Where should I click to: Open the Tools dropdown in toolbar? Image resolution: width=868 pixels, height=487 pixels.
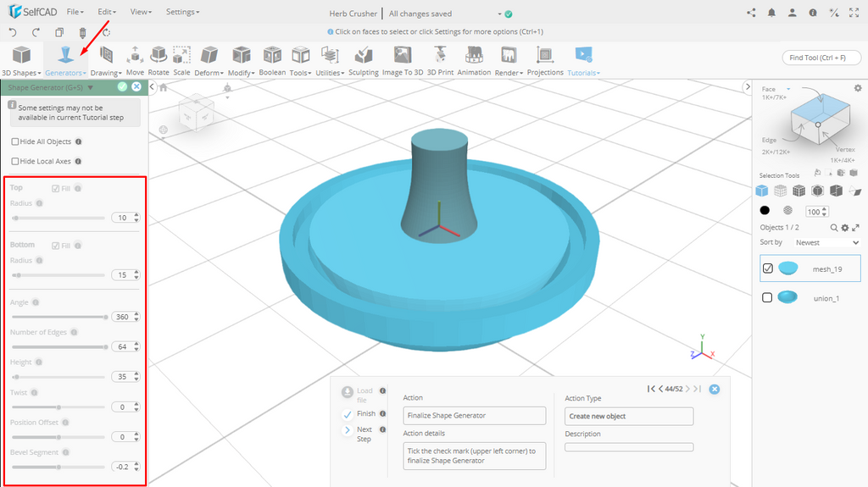tap(301, 61)
